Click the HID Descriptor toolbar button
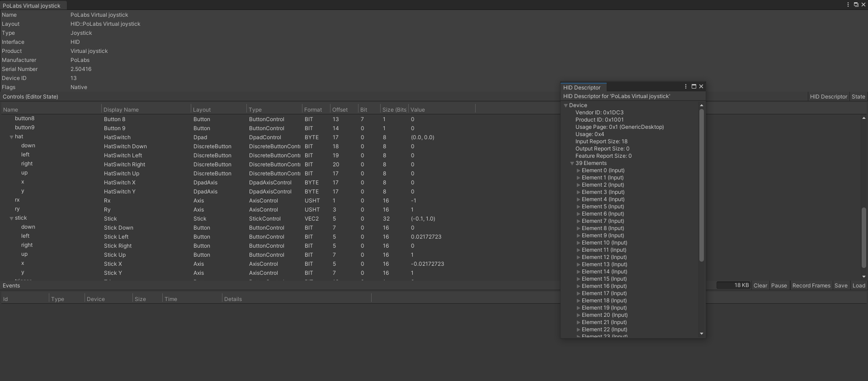This screenshot has width=868, height=381. (828, 97)
